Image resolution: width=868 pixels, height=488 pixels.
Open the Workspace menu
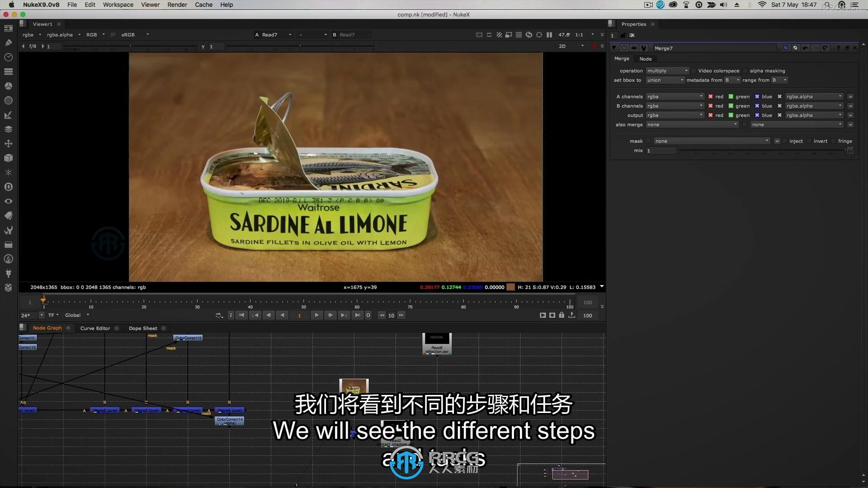[118, 5]
